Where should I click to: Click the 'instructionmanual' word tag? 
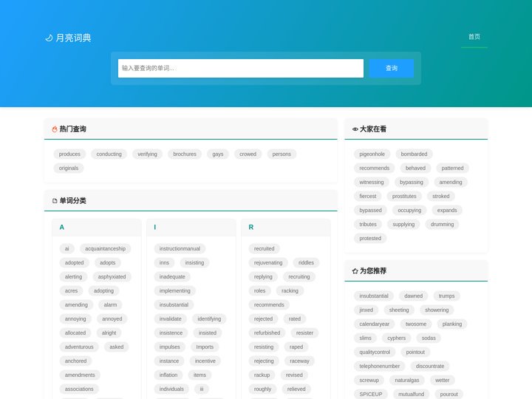(180, 249)
